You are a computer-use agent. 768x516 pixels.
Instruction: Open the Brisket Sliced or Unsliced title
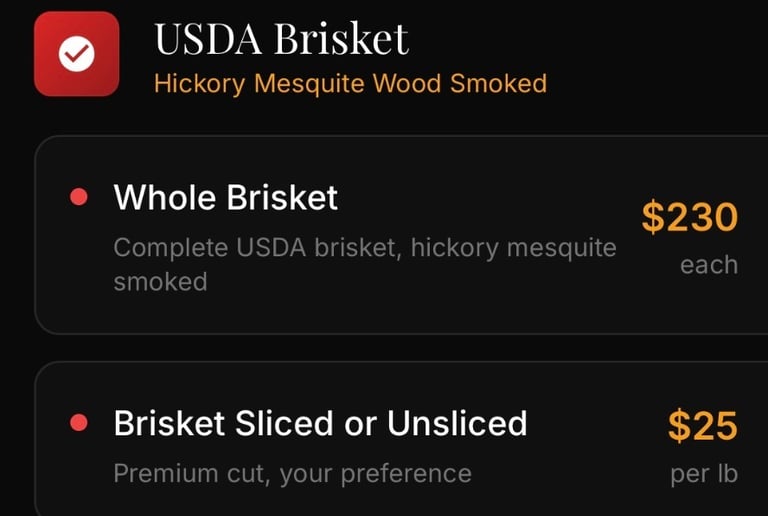click(x=320, y=424)
